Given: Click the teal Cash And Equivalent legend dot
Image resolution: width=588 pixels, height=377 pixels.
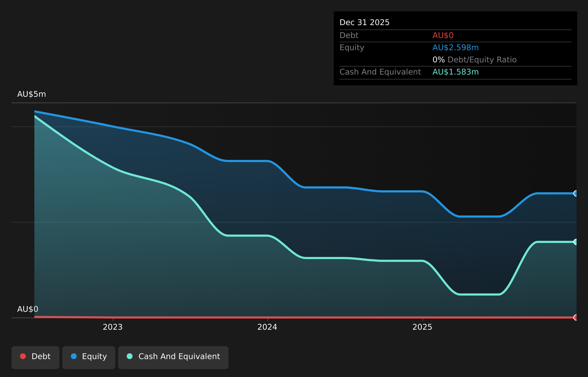Looking at the screenshot, I should coord(130,356).
